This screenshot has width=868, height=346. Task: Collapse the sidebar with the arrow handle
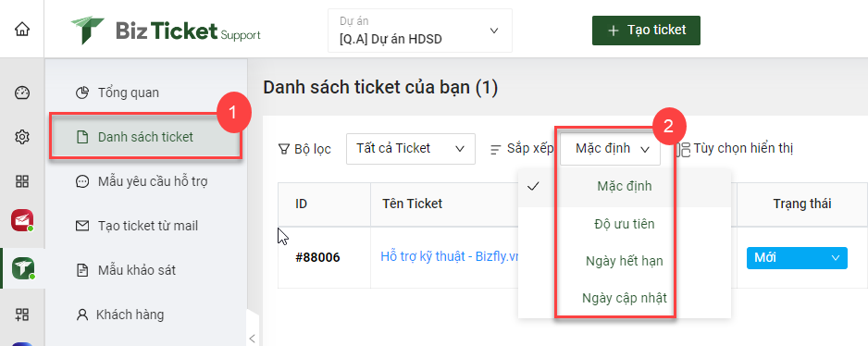pos(252,339)
